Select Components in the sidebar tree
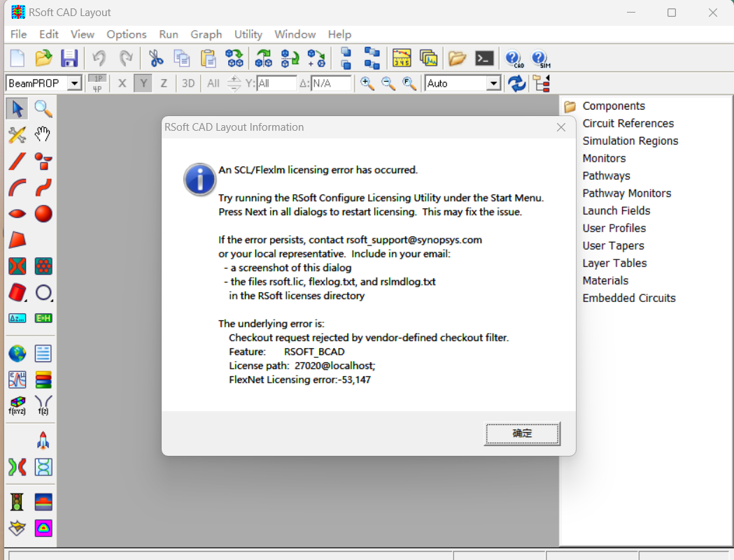Screen dimensions: 734x560 pyautogui.click(x=614, y=106)
